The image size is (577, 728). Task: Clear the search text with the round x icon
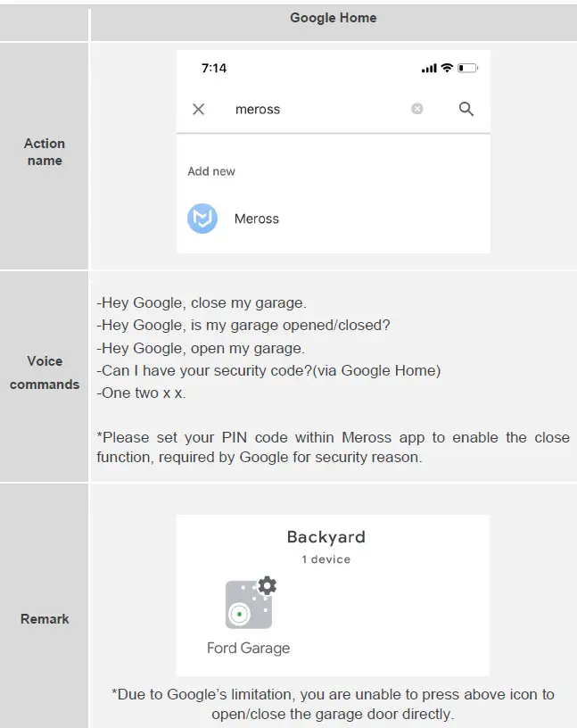click(417, 109)
